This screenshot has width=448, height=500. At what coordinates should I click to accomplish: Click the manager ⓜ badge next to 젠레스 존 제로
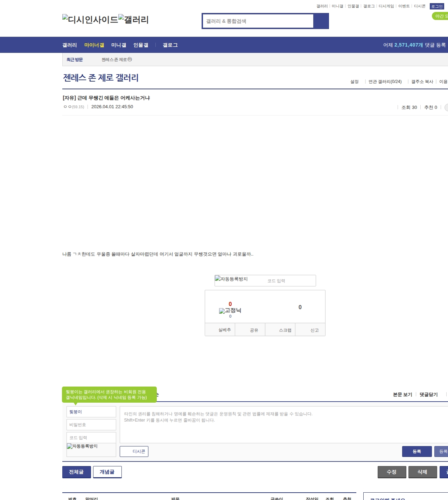click(130, 60)
